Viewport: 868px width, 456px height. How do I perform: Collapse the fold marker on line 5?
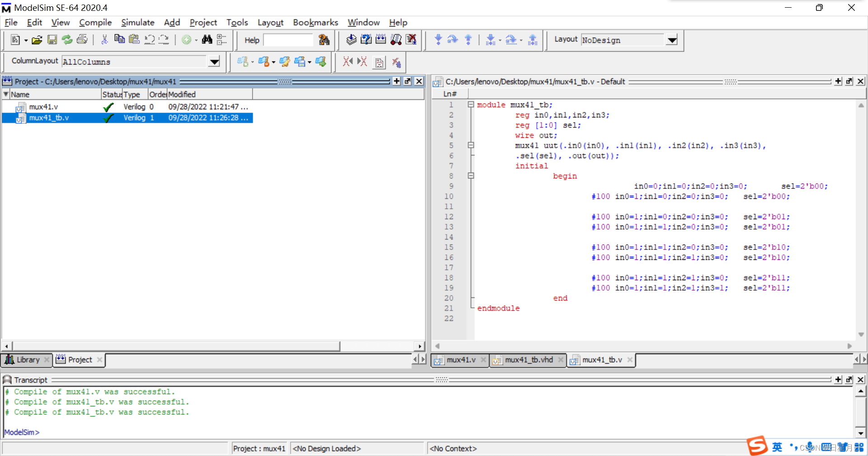pos(471,145)
